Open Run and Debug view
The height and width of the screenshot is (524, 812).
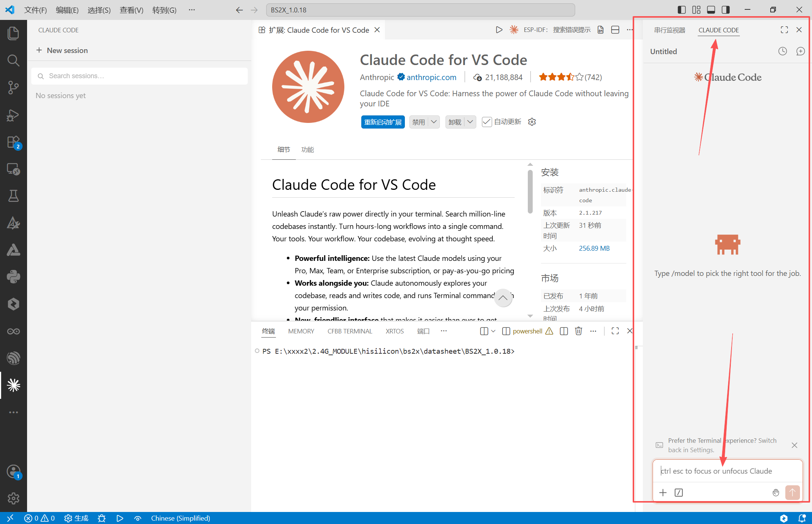tap(14, 115)
